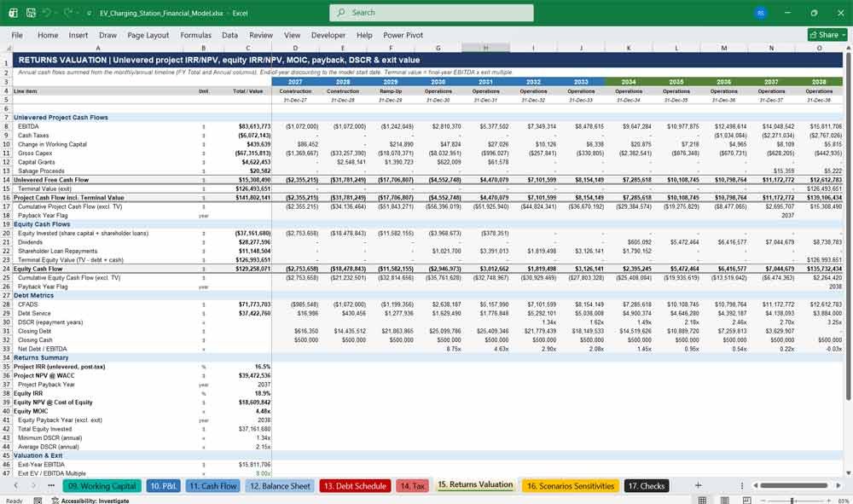Open the Data ribbon tab
Image resolution: width=853 pixels, height=504 pixels.
point(229,35)
